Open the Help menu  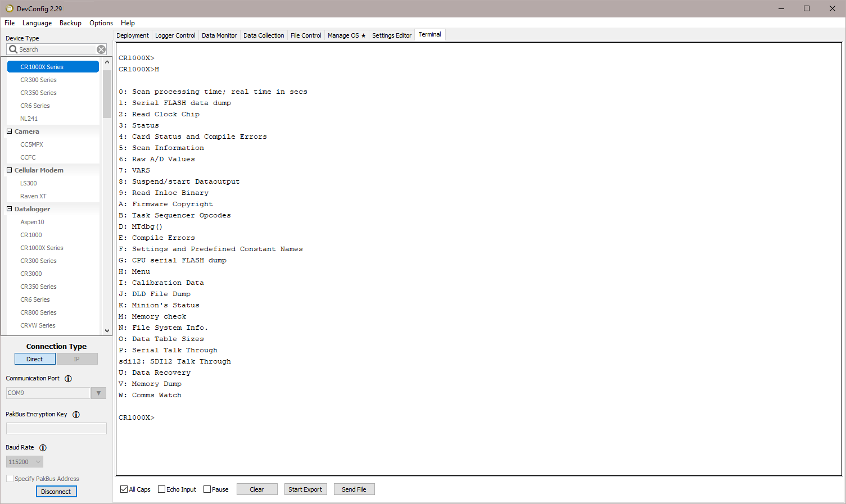point(128,23)
